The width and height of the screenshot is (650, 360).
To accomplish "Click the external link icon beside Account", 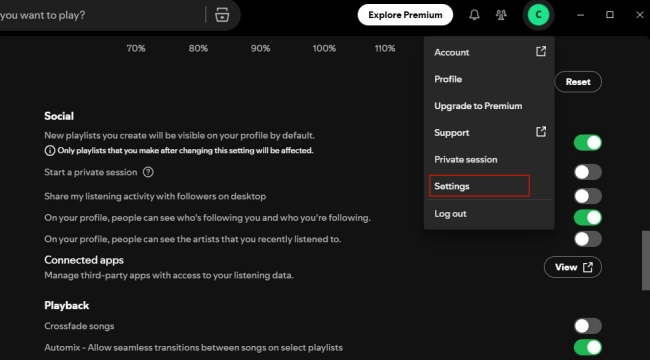I will coord(541,51).
